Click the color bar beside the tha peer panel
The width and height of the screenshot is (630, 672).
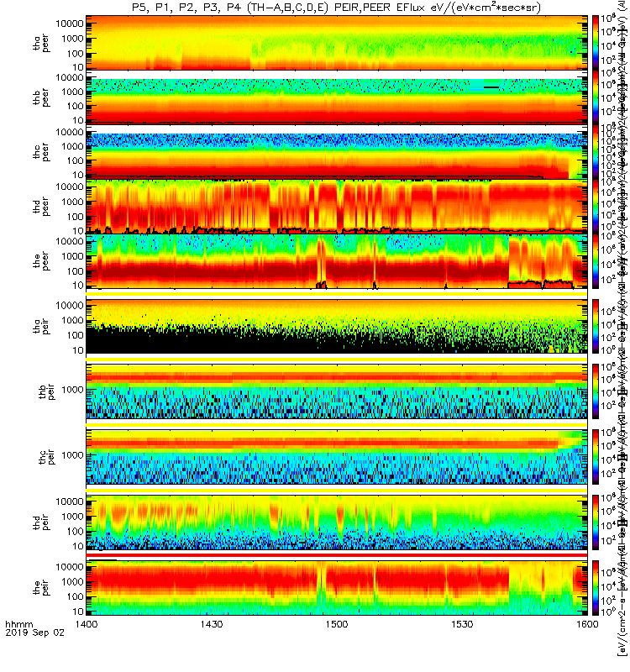596,43
